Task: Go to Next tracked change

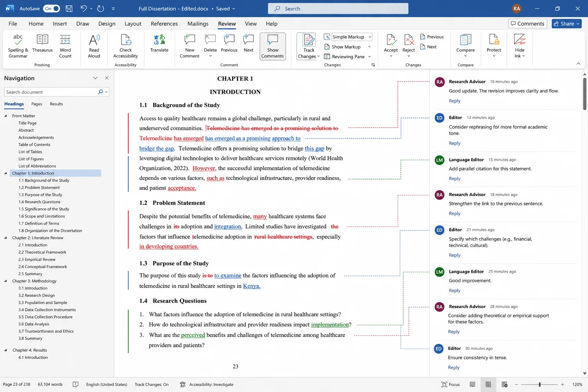Action: coord(428,47)
